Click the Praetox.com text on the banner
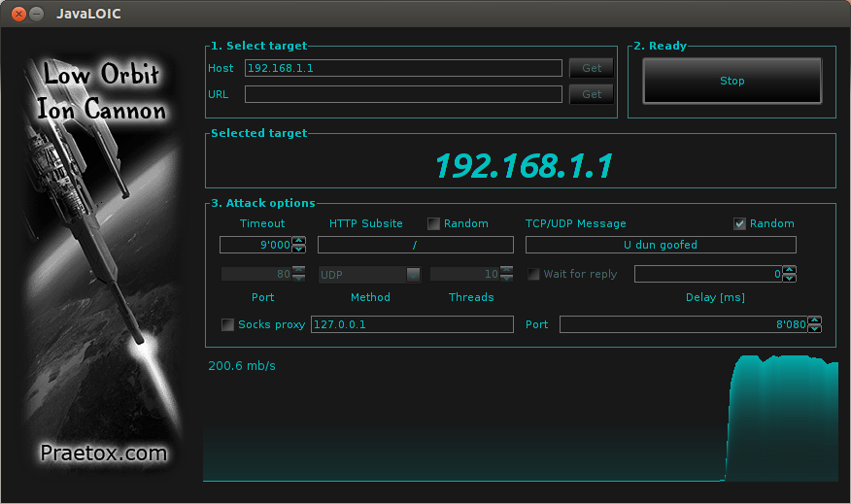Screen dimensions: 851x504 [104, 453]
